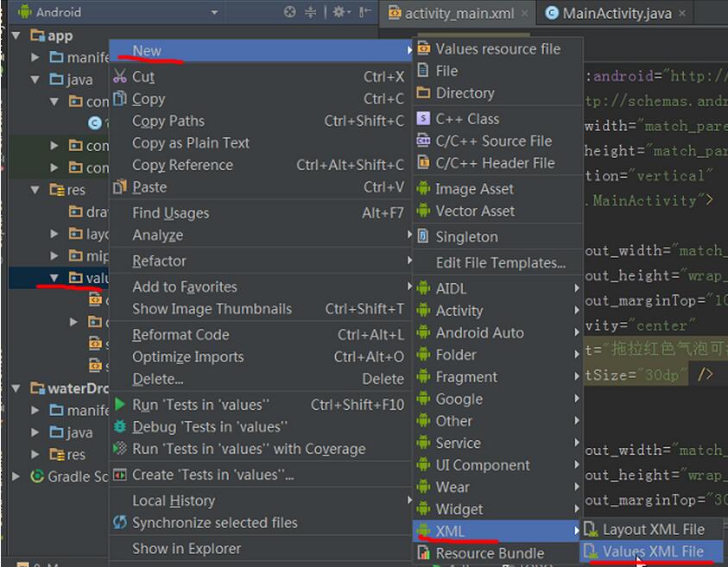
Task: Open the Activity submenu
Action: 497,310
